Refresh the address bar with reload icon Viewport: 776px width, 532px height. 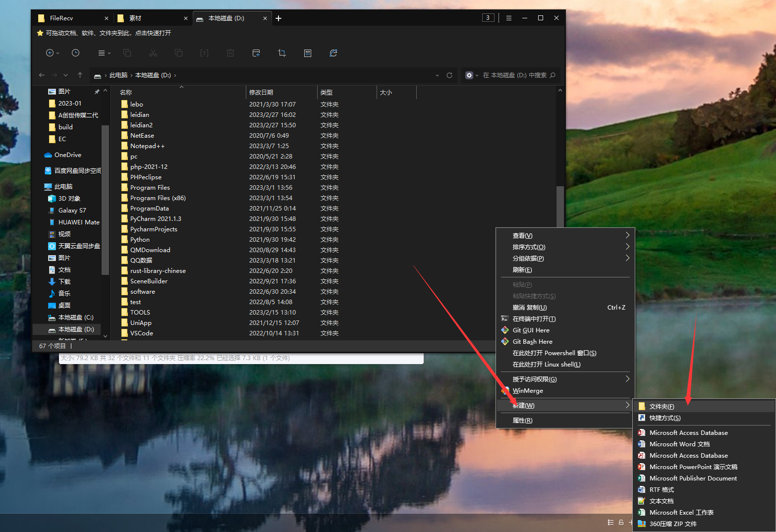tap(449, 75)
